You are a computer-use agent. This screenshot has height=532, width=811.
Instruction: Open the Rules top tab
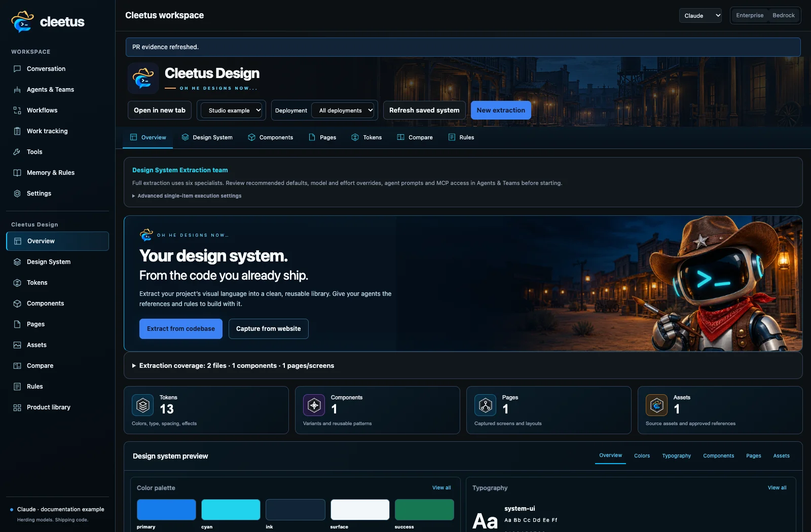(461, 137)
